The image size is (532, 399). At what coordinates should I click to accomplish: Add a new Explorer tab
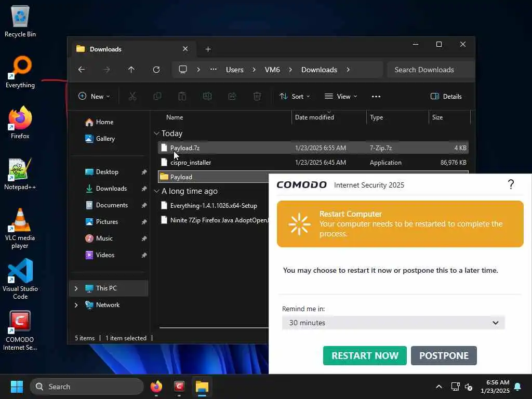point(208,49)
